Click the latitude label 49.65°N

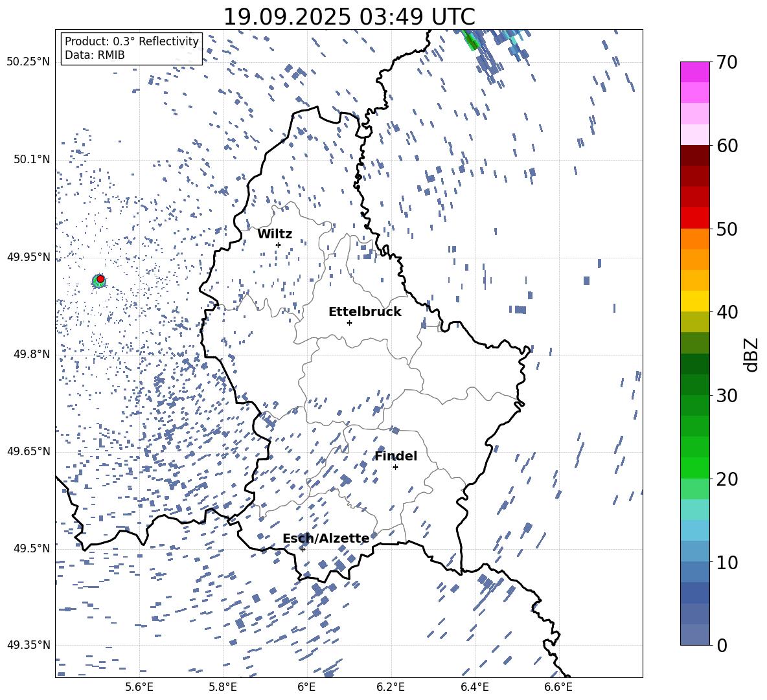pyautogui.click(x=29, y=451)
